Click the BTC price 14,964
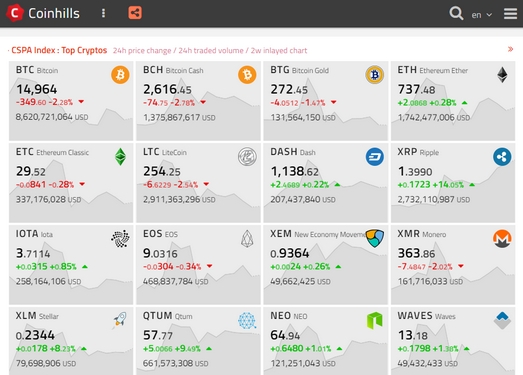The width and height of the screenshot is (523, 375). pos(37,89)
